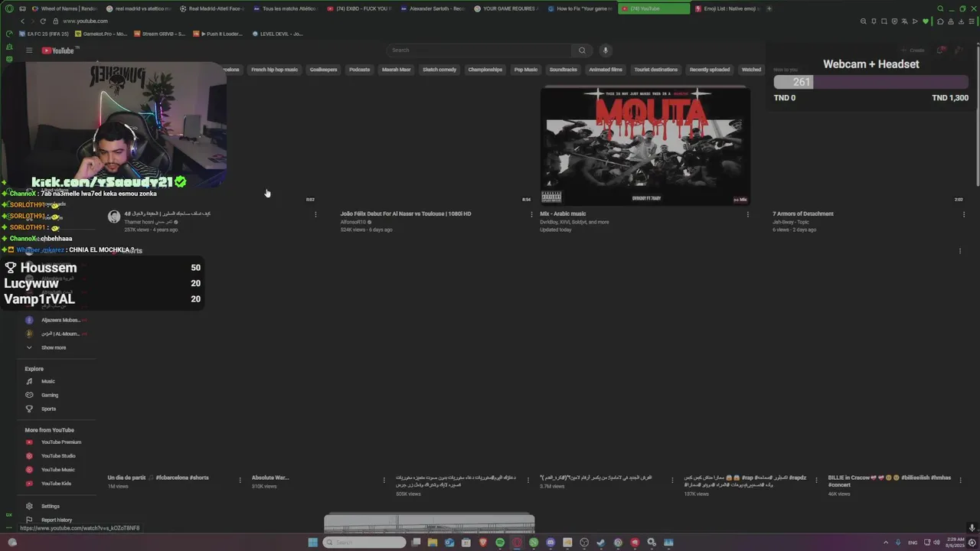
Task: Open the Sports explore item
Action: click(x=48, y=409)
